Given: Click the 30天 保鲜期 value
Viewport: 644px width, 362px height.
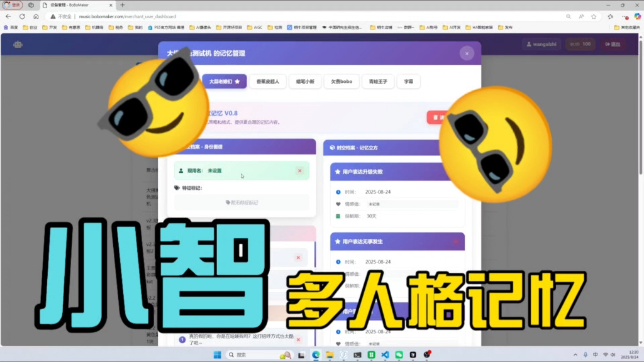Looking at the screenshot, I should click(x=371, y=216).
